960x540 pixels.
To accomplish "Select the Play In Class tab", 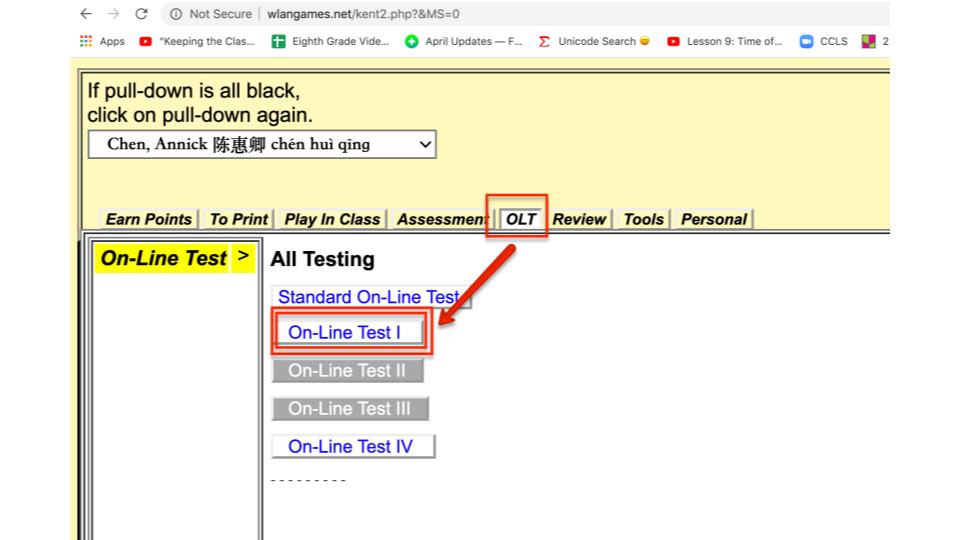I will point(332,219).
